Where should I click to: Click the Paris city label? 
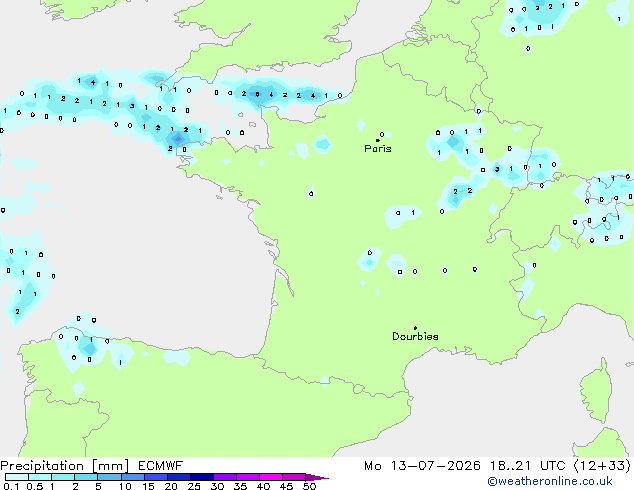point(378,148)
